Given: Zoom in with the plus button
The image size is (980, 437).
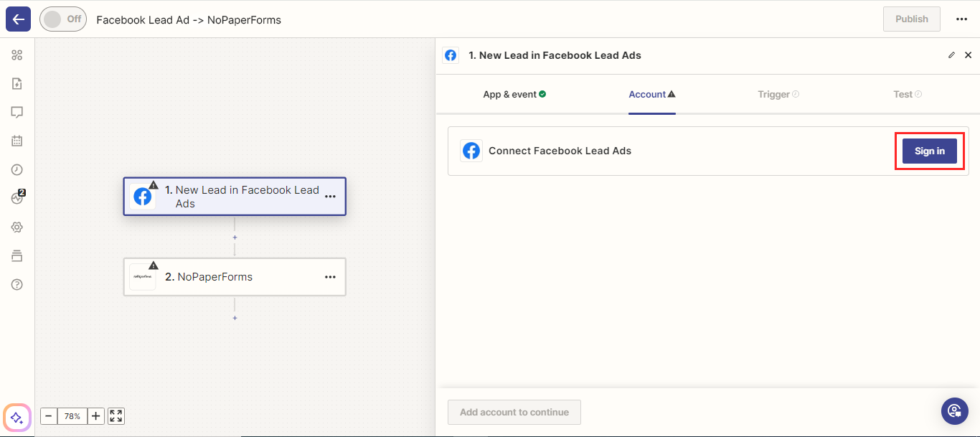Looking at the screenshot, I should pos(96,416).
